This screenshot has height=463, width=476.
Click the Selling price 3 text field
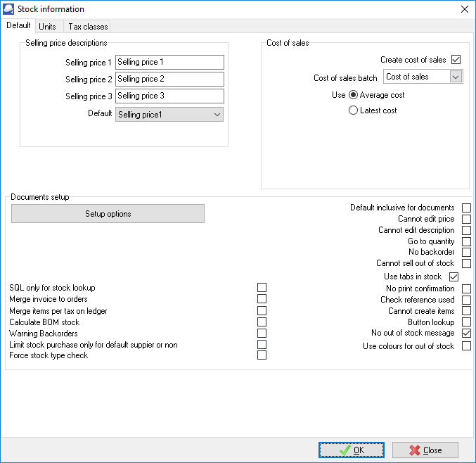point(169,96)
